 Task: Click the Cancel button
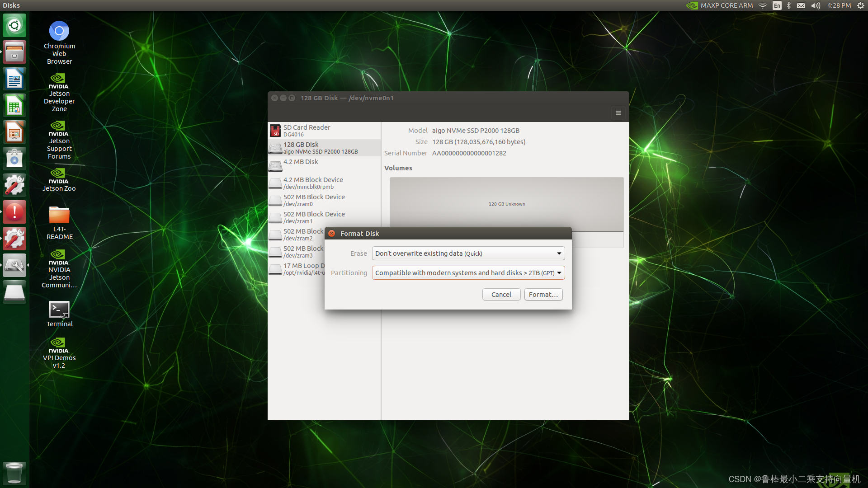tap(501, 294)
